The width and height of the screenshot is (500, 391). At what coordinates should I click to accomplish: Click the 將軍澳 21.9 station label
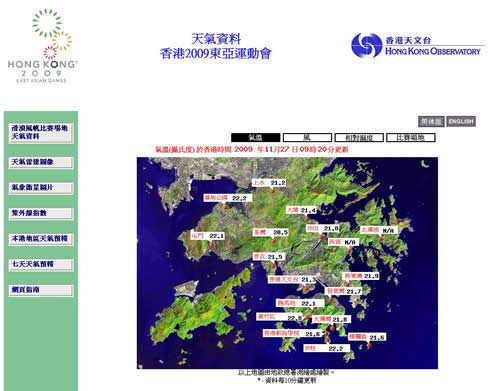pyautogui.click(x=361, y=276)
